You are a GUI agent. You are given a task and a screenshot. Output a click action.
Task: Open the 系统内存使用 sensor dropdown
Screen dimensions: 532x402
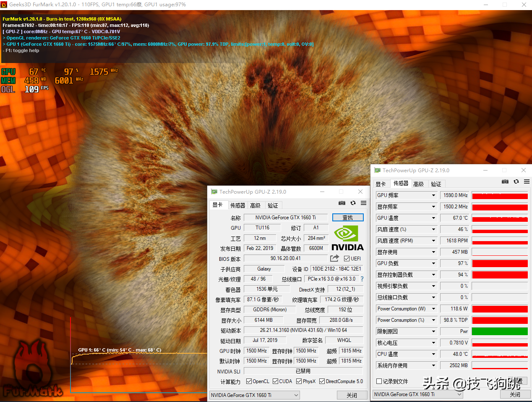[433, 365]
